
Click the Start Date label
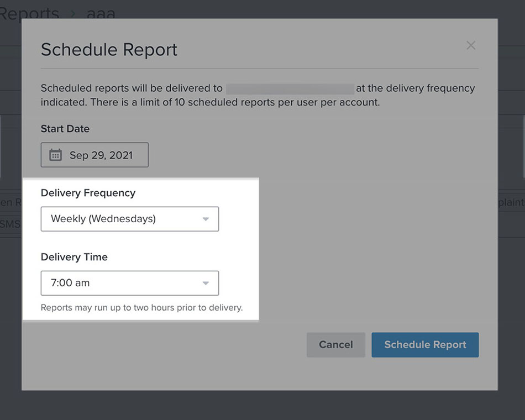click(65, 129)
